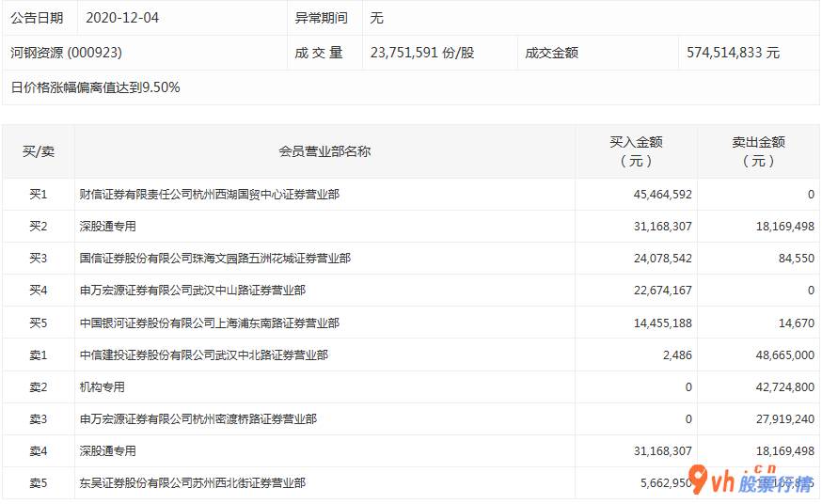This screenshot has width=822, height=504.
Task: Click 深股通专用 in the 卖4 row
Action: tap(107, 451)
